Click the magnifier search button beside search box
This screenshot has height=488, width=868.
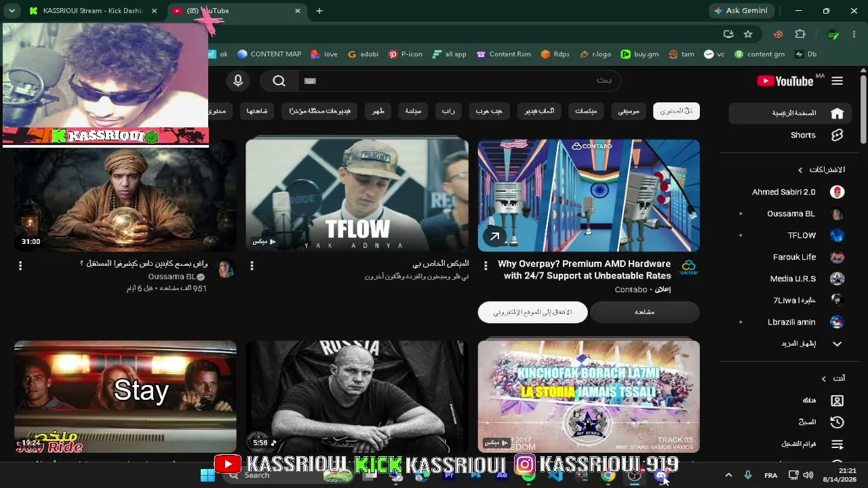click(279, 81)
